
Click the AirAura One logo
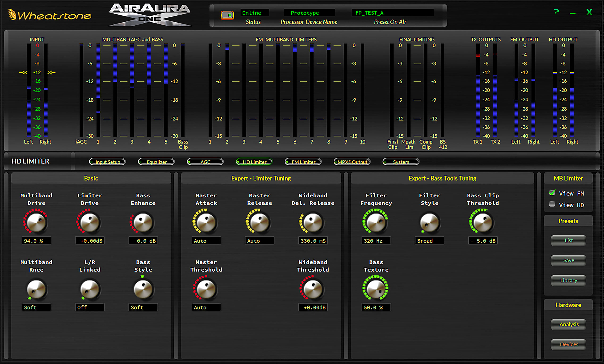pos(150,14)
